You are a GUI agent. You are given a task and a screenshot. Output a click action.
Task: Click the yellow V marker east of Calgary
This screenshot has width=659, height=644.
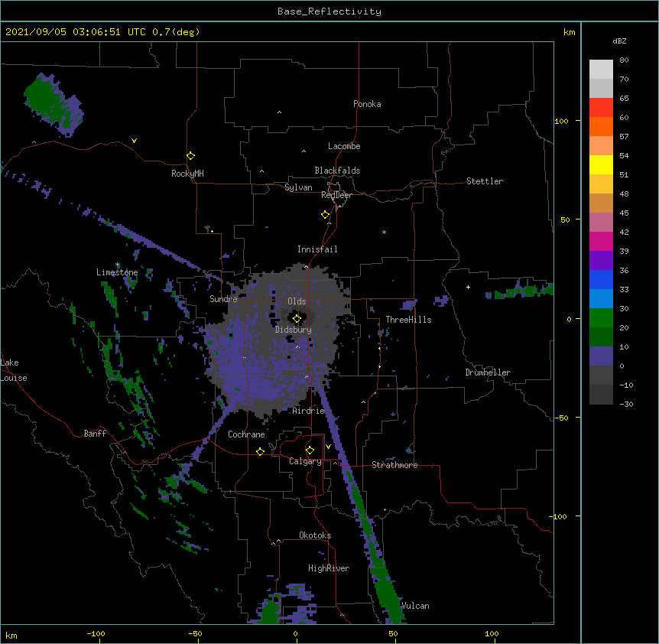pos(328,447)
